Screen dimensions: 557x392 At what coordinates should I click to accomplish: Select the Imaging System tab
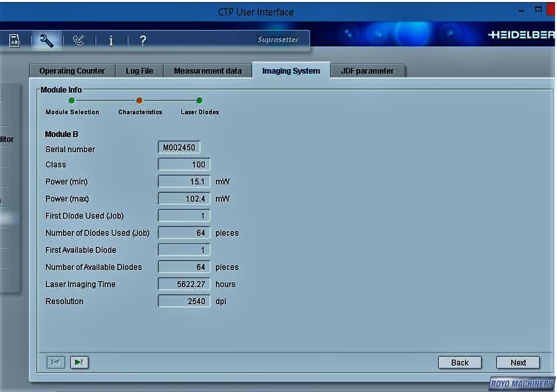tap(291, 71)
